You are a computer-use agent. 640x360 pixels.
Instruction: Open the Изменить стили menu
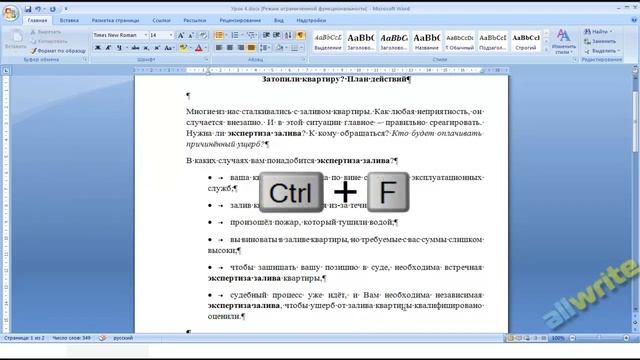click(x=563, y=42)
